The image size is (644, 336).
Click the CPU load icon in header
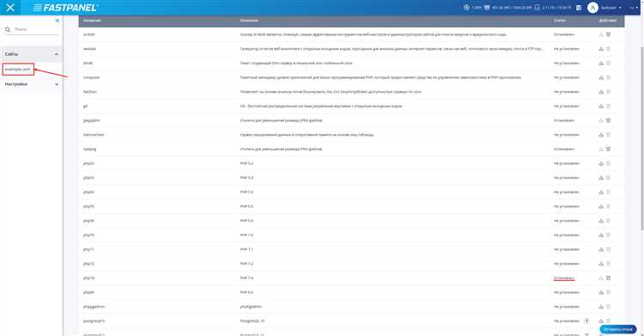click(x=466, y=8)
